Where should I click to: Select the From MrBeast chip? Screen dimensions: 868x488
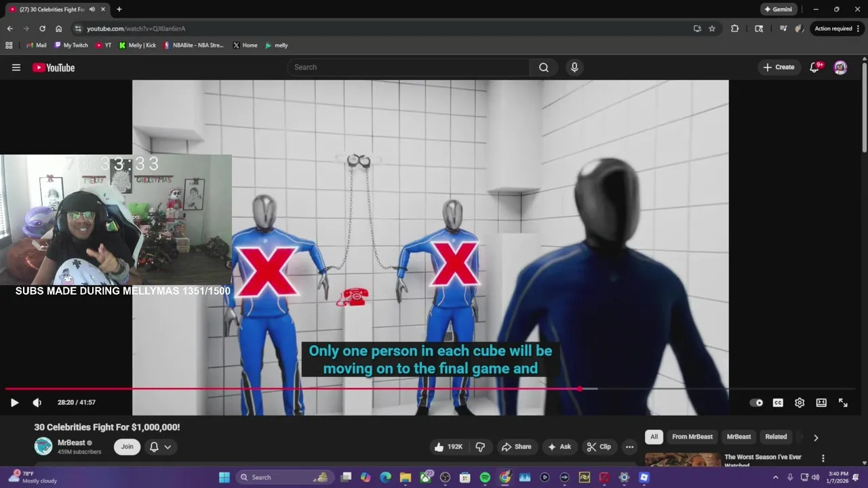pyautogui.click(x=692, y=437)
